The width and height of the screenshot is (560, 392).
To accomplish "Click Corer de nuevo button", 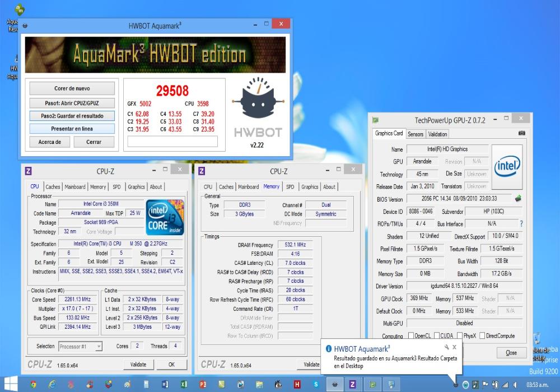I will (72, 88).
